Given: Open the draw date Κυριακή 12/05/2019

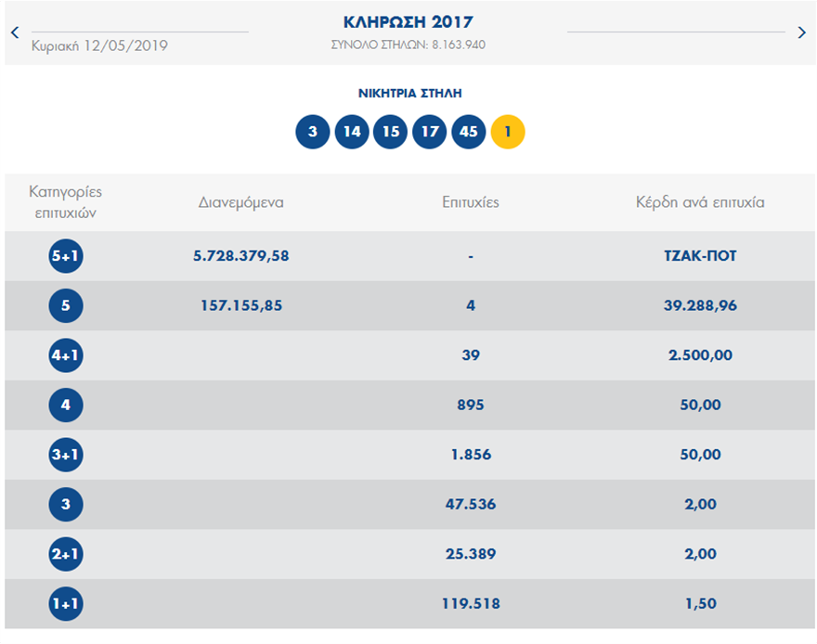Looking at the screenshot, I should click(x=96, y=43).
